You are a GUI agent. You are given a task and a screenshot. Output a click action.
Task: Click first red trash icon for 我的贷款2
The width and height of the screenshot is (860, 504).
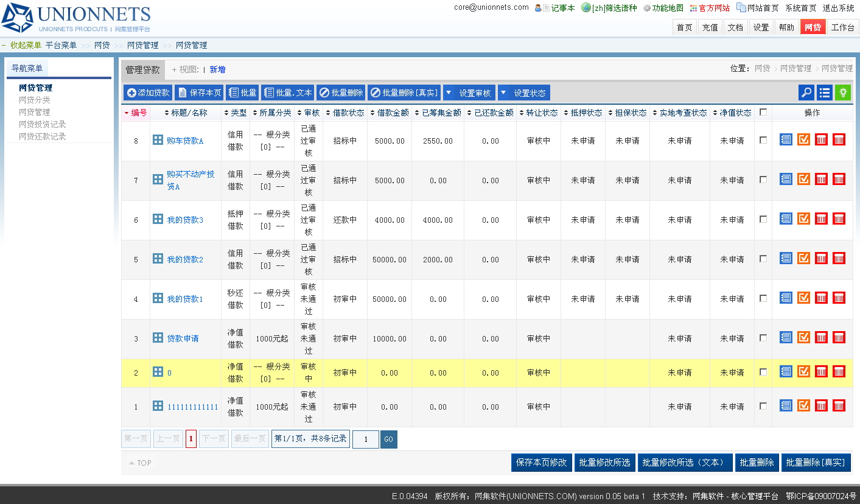[x=821, y=258]
